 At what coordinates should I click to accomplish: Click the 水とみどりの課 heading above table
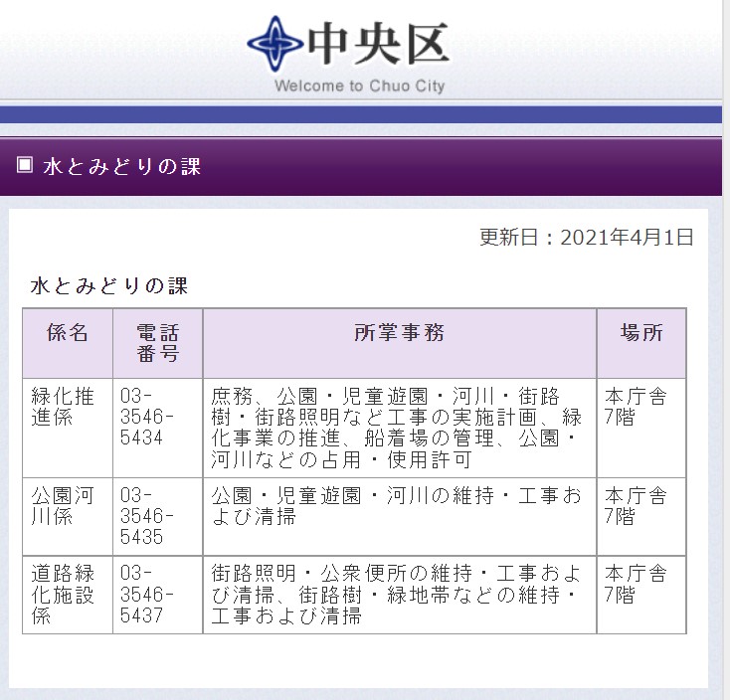109,285
